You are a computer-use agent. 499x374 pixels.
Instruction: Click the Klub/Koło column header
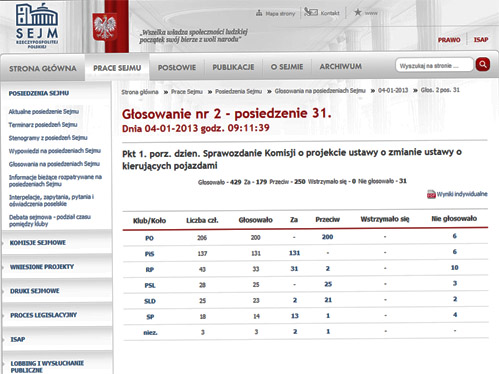[x=149, y=221]
